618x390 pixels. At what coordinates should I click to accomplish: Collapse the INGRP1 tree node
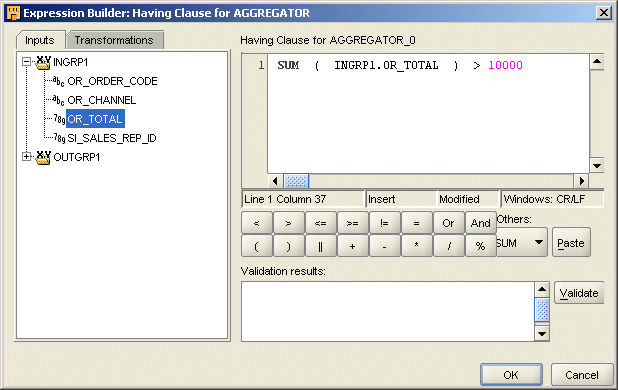(26, 62)
